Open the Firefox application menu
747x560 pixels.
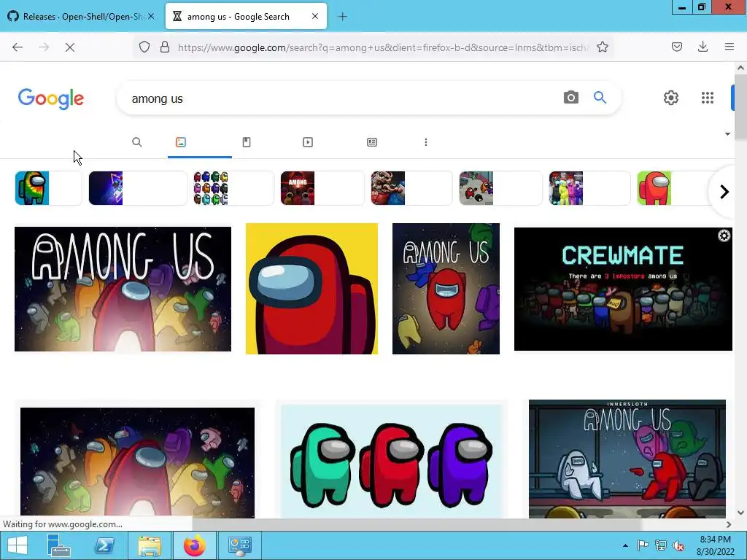click(x=729, y=47)
